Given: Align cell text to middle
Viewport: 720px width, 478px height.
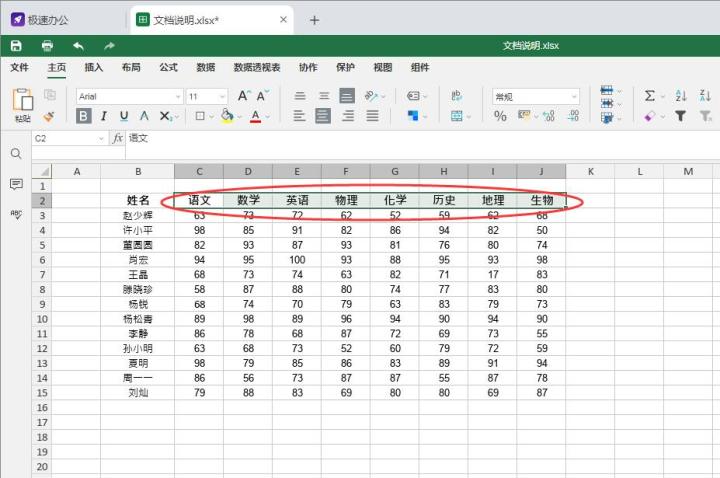Looking at the screenshot, I should (324, 96).
